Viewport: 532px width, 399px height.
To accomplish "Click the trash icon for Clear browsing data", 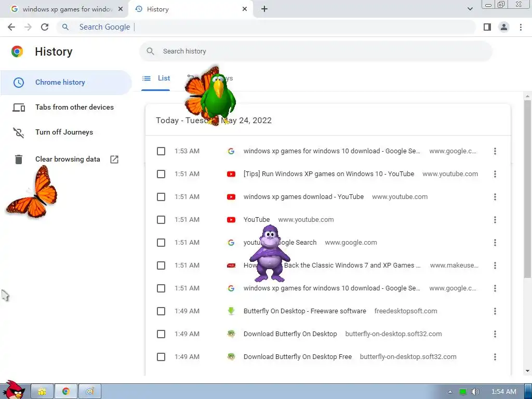I will click(19, 159).
